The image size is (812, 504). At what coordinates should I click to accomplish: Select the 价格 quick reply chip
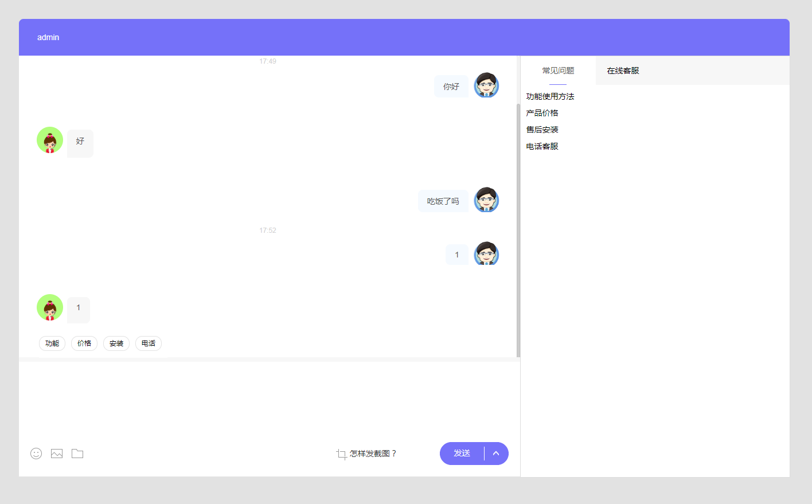click(x=84, y=343)
